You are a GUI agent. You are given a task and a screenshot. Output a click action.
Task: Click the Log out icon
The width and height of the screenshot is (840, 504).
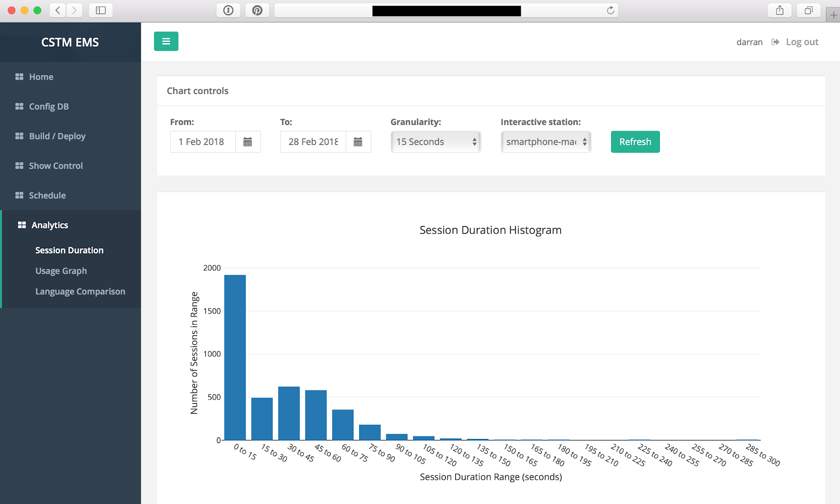pyautogui.click(x=775, y=42)
